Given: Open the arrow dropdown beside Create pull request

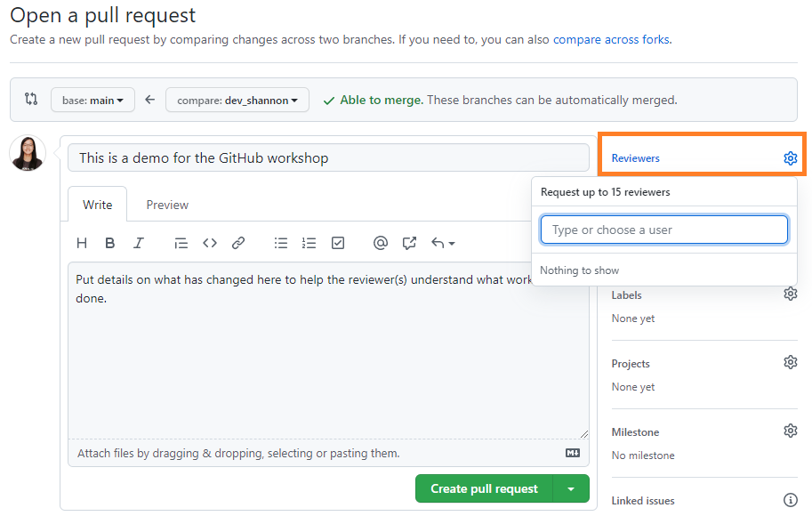Looking at the screenshot, I should coord(571,488).
